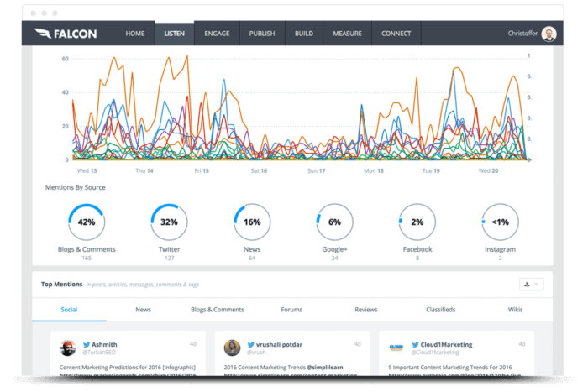Screen dimensions: 588x392
Task: Click the Christoffer username text
Action: (522, 34)
